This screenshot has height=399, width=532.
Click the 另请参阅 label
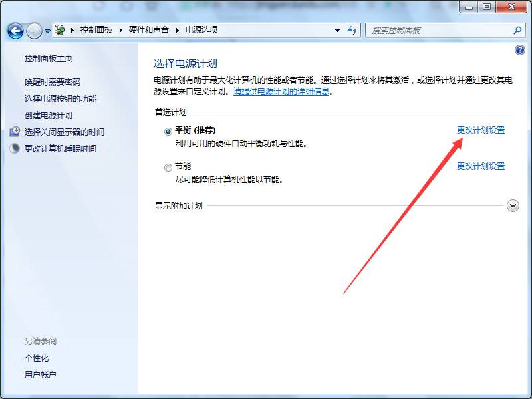tap(41, 342)
